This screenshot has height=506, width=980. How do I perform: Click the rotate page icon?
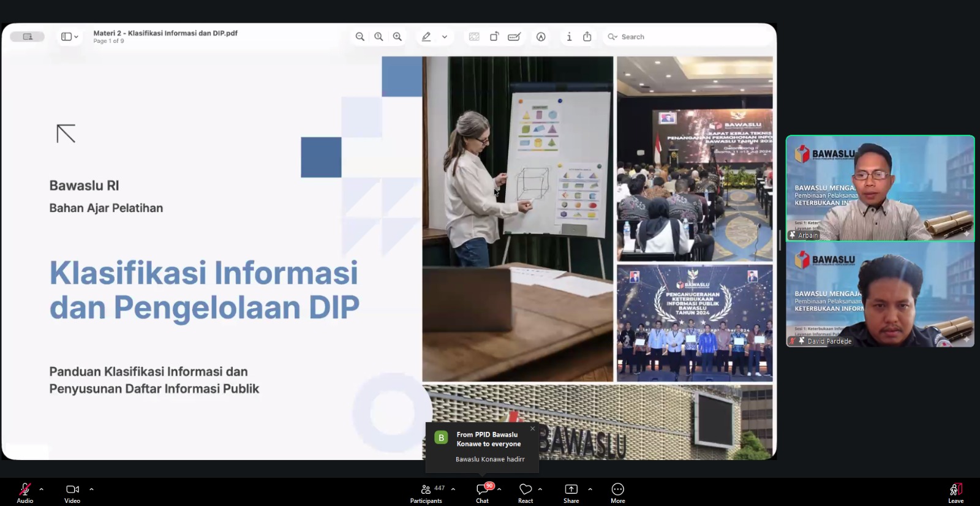click(x=494, y=37)
